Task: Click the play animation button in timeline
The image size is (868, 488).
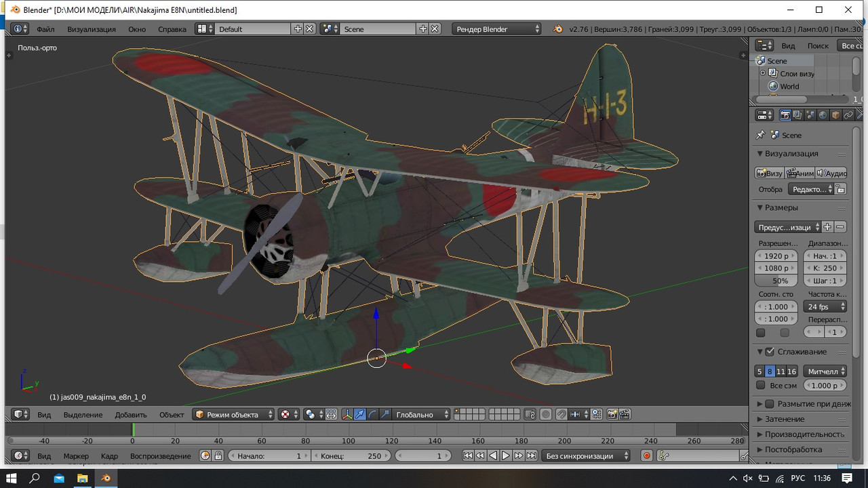Action: click(506, 456)
